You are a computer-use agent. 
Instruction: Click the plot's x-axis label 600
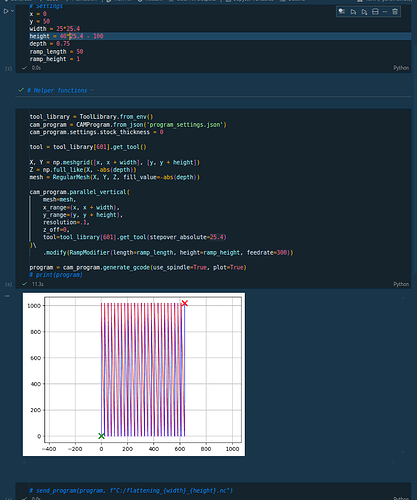180,449
